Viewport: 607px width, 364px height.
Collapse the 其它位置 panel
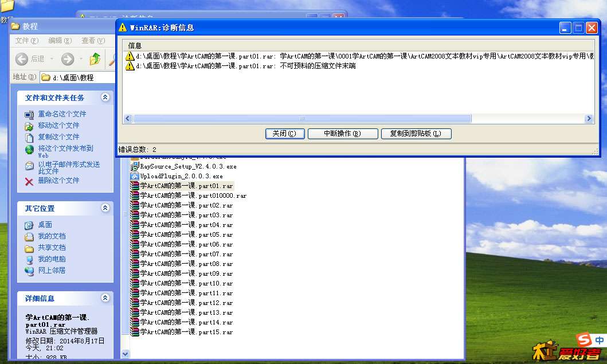click(105, 208)
